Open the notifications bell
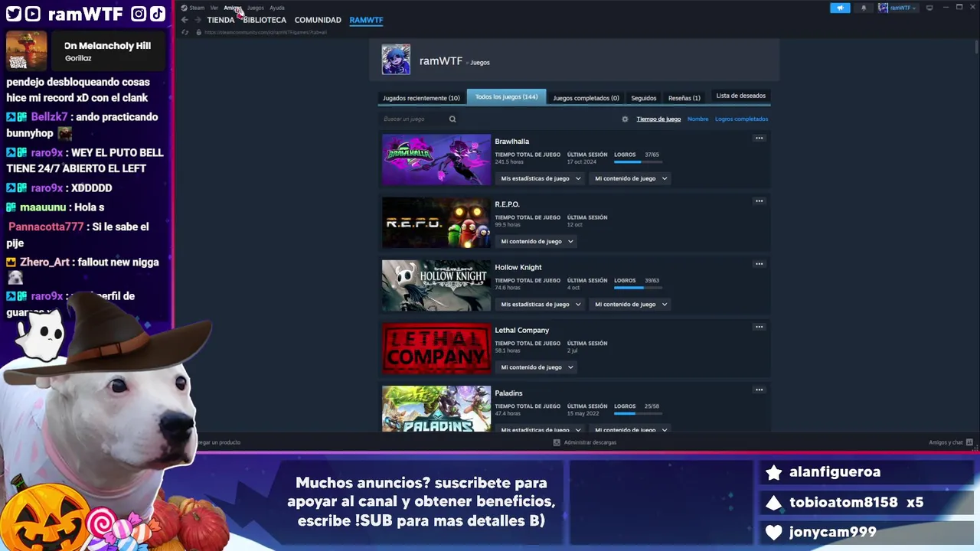The image size is (980, 551). click(864, 8)
